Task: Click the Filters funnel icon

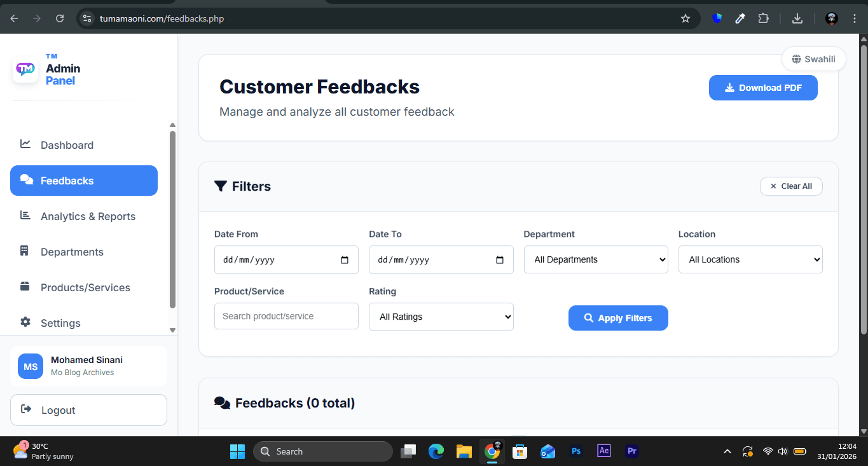Action: pos(221,186)
